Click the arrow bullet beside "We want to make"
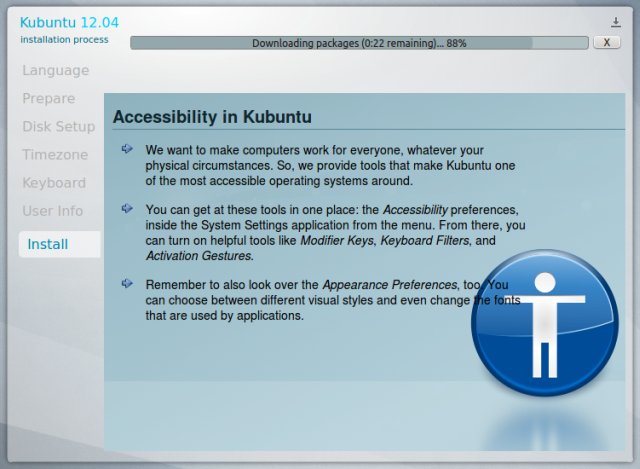Screen dimensions: 640x469 (x=127, y=149)
